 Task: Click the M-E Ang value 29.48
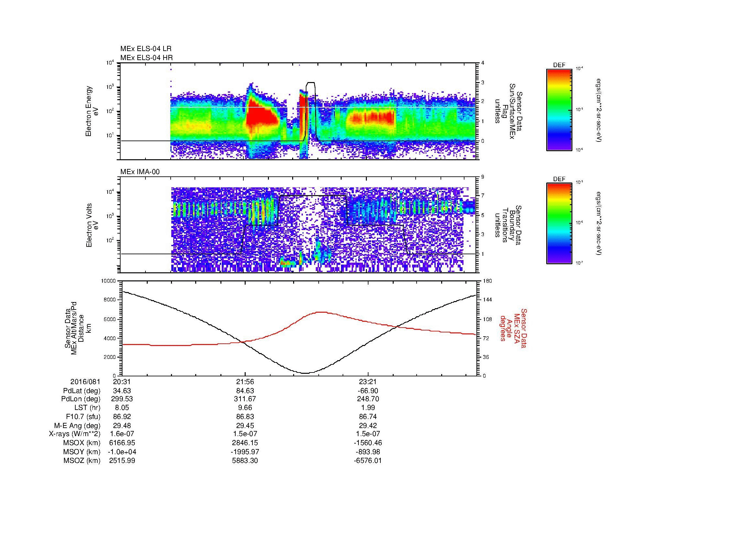point(122,425)
